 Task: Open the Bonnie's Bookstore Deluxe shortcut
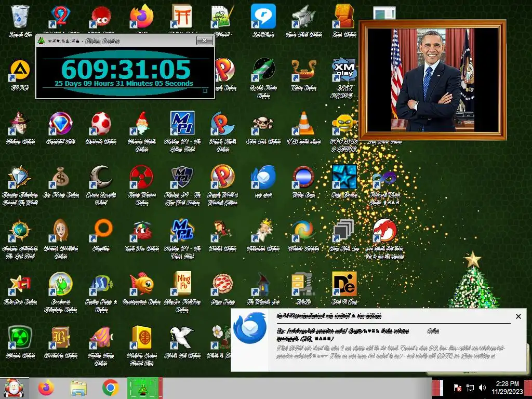tap(60, 231)
